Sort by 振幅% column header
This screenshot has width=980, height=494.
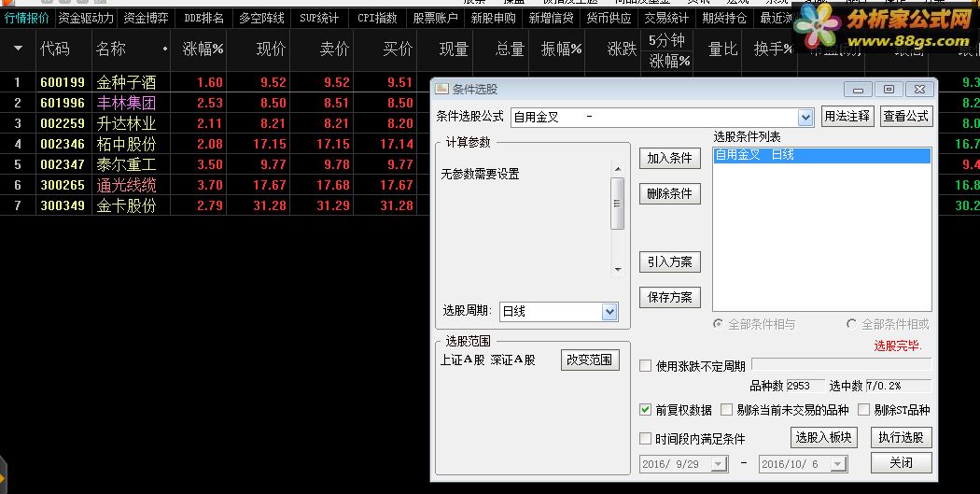pyautogui.click(x=561, y=49)
